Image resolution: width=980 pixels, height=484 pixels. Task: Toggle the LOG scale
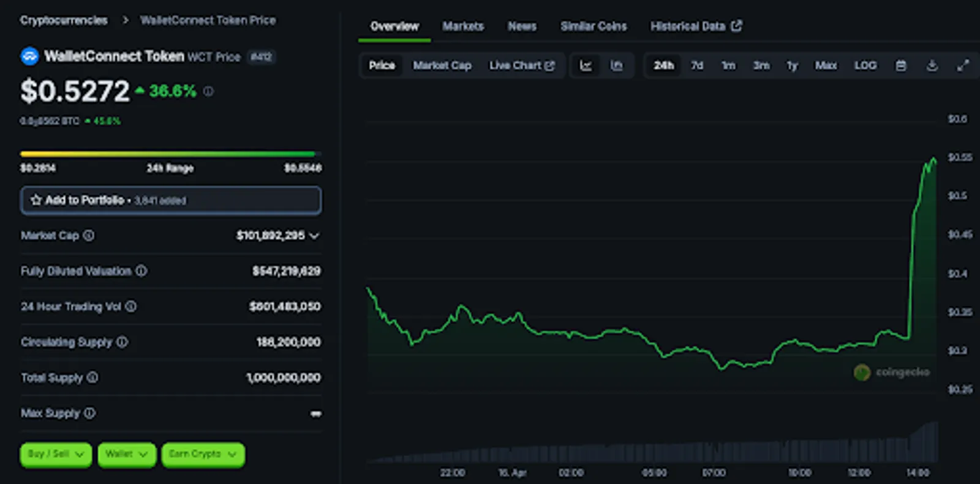[865, 65]
